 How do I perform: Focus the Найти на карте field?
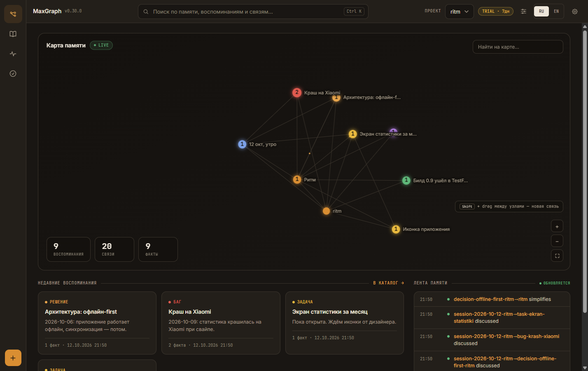point(518,47)
